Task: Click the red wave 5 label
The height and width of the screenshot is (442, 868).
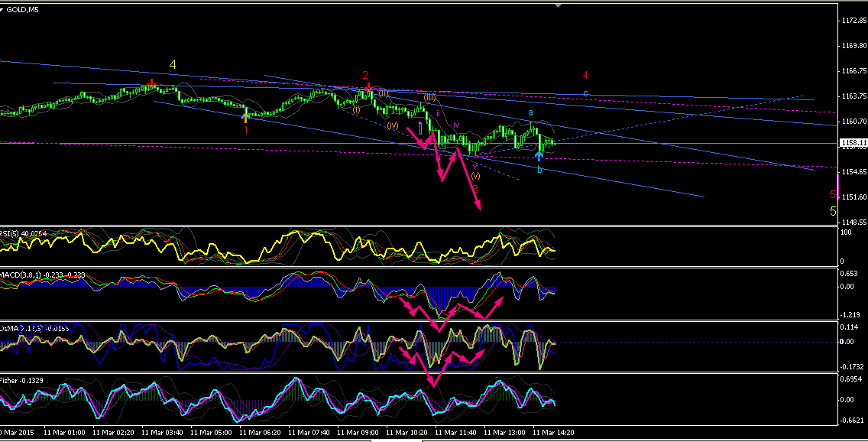Action: click(833, 194)
